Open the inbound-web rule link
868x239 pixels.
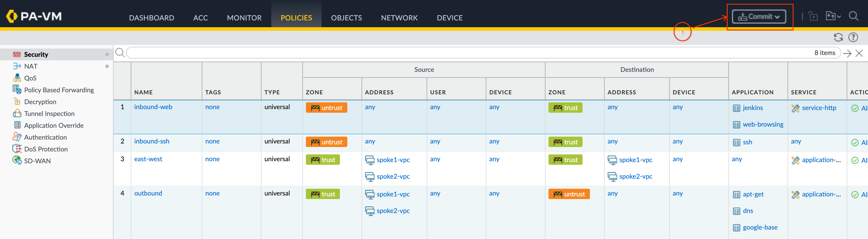click(x=153, y=107)
